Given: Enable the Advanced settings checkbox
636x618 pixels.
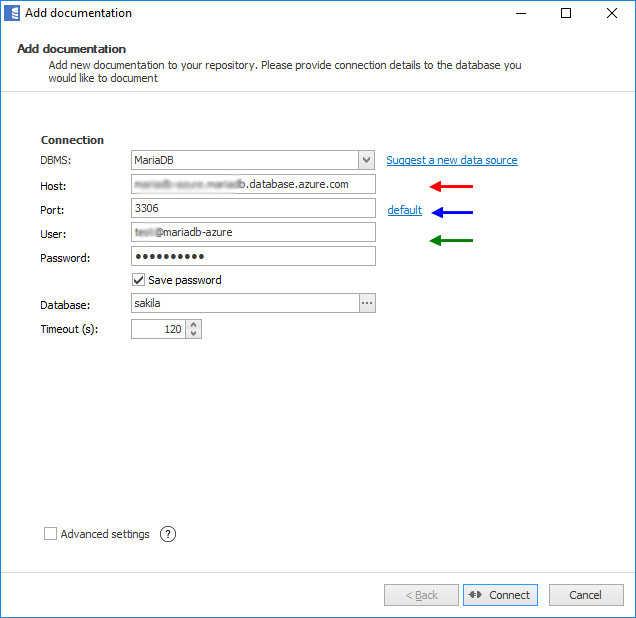Looking at the screenshot, I should tap(50, 534).
